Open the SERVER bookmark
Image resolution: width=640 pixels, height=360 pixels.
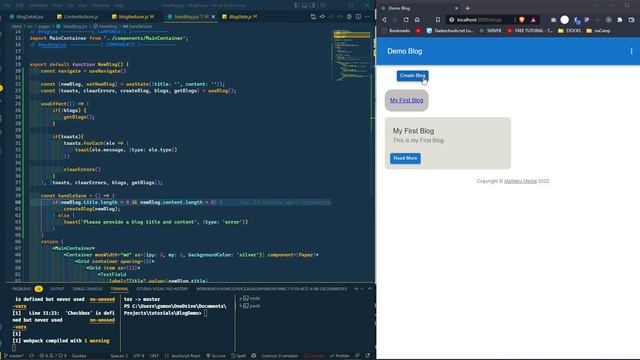click(491, 31)
